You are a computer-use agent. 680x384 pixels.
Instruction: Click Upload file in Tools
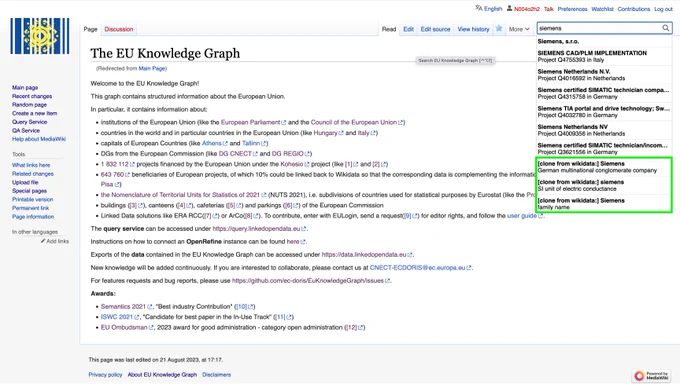25,182
